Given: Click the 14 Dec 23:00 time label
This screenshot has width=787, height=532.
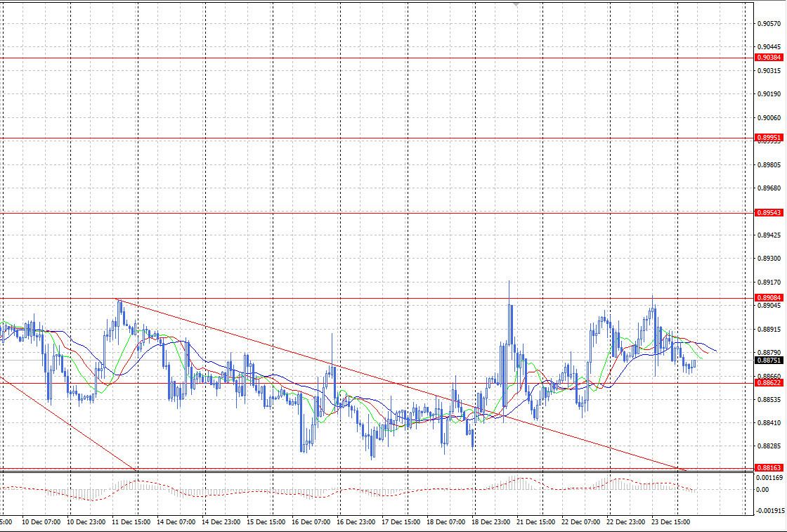Looking at the screenshot, I should [221, 522].
